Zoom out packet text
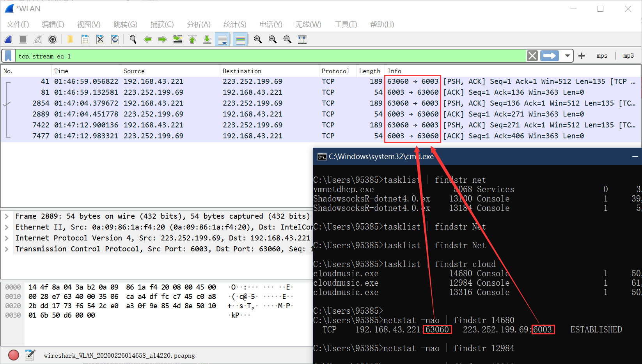Screen dimensions: 642x364 (273, 39)
